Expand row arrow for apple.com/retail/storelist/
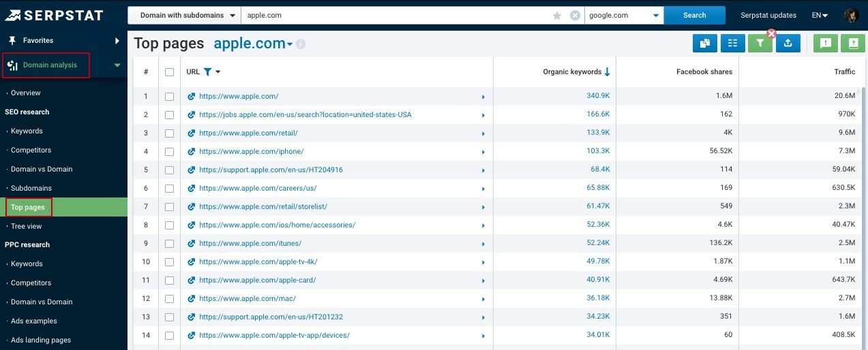 click(483, 207)
